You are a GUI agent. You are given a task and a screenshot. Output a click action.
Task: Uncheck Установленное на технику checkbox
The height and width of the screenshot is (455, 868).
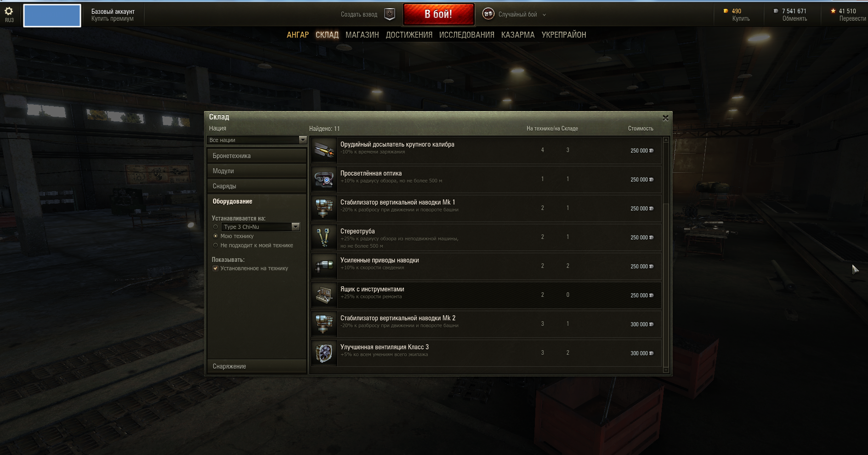[x=216, y=268]
